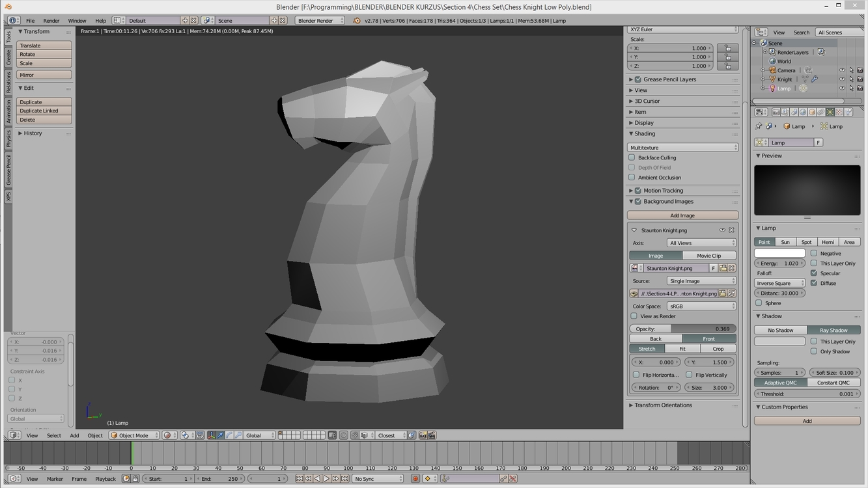Jump to end frame with skip-forward playback control
Viewport: 868px width, 488px height.
(345, 478)
